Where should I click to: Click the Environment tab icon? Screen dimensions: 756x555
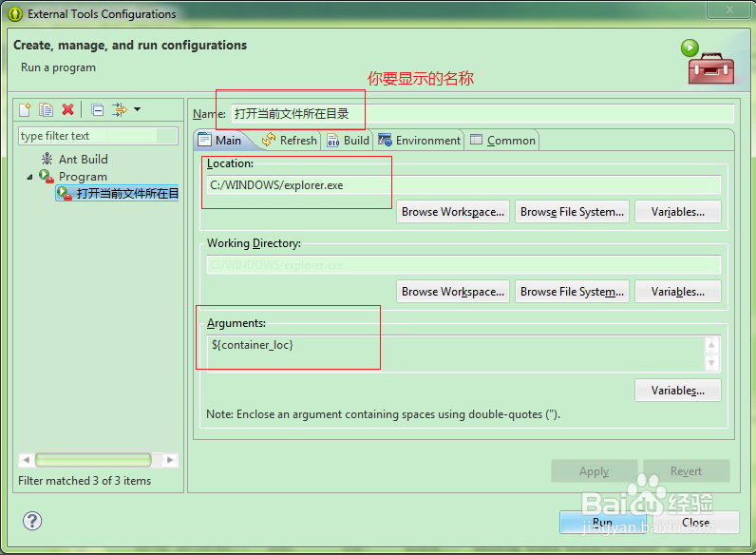(385, 140)
